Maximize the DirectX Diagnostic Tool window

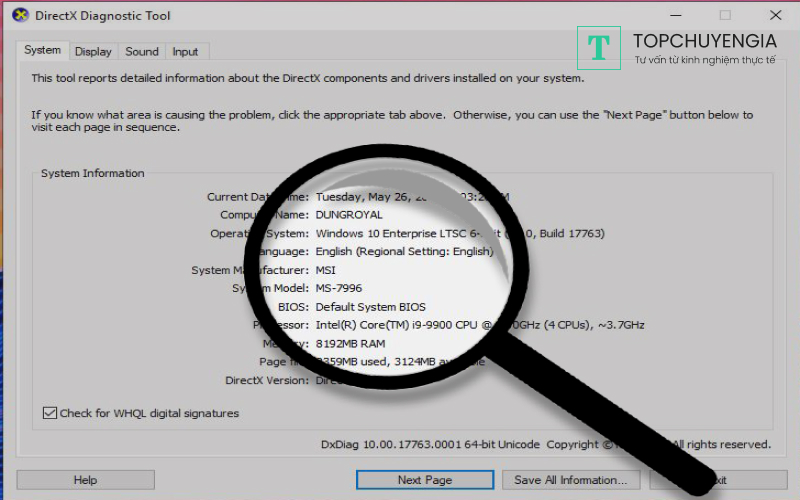pyautogui.click(x=725, y=15)
